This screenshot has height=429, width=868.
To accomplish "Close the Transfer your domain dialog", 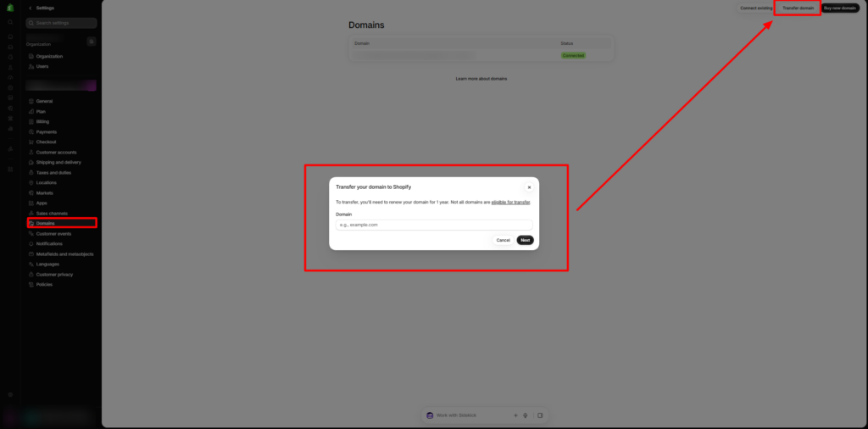I will 529,187.
